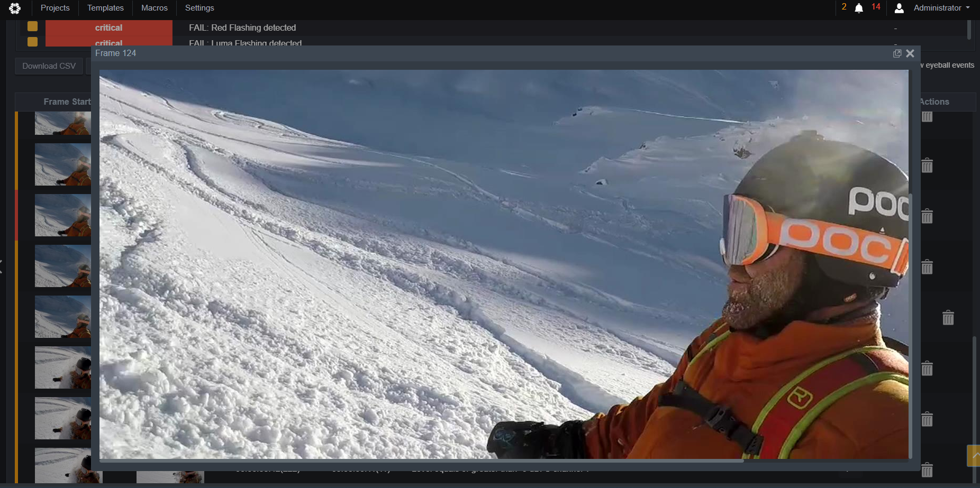Open the first frame thumbnail in list
The height and width of the screenshot is (488, 980).
tap(63, 123)
